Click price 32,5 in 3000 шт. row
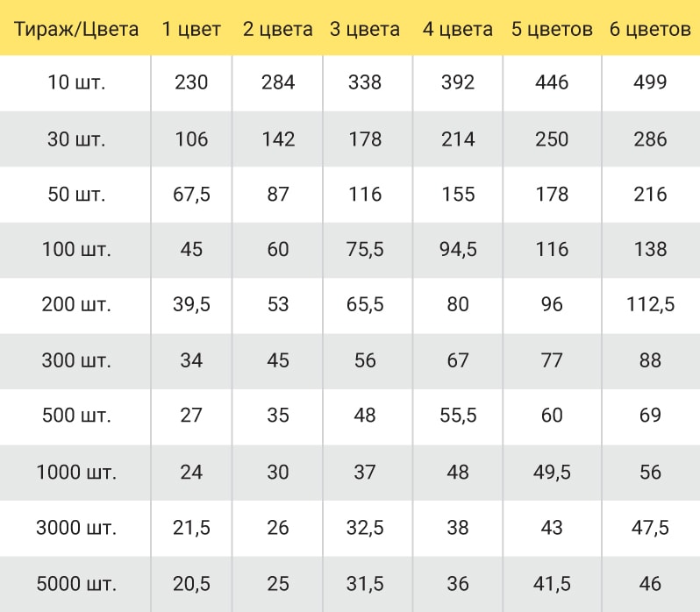This screenshot has height=612, width=700. 365,528
